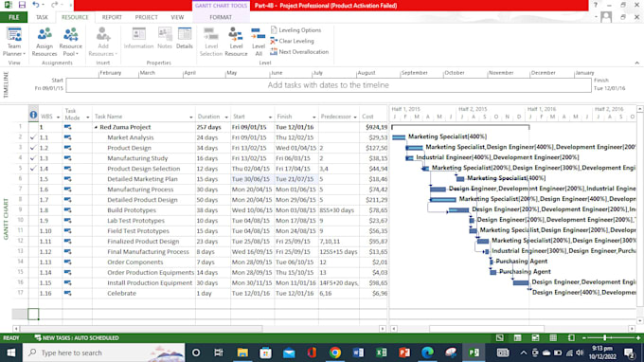Click the Manufacturing Study completed checkmark
This screenshot has height=362, width=644.
click(33, 158)
